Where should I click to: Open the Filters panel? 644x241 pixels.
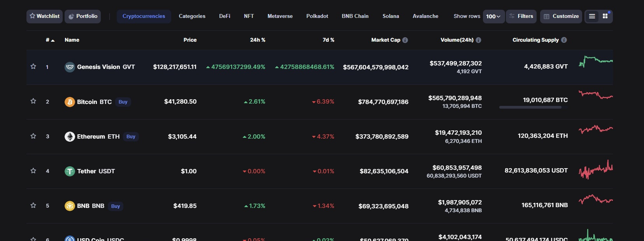click(x=521, y=16)
